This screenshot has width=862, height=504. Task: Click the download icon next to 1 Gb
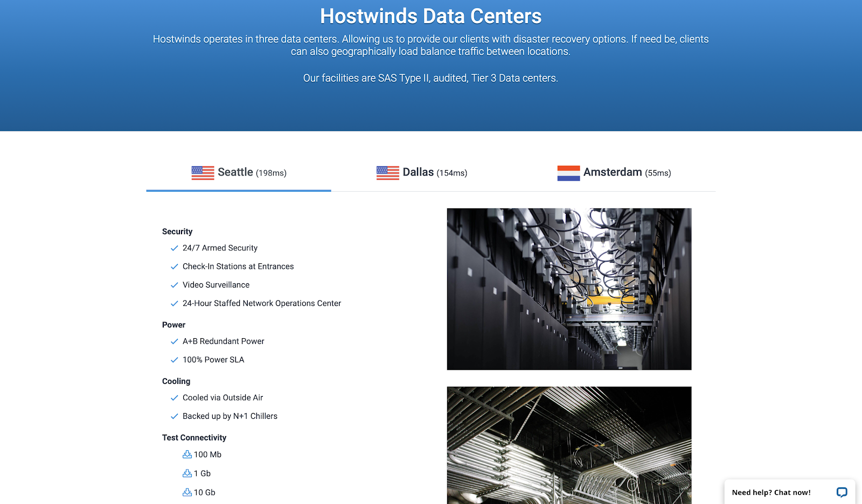click(x=187, y=473)
